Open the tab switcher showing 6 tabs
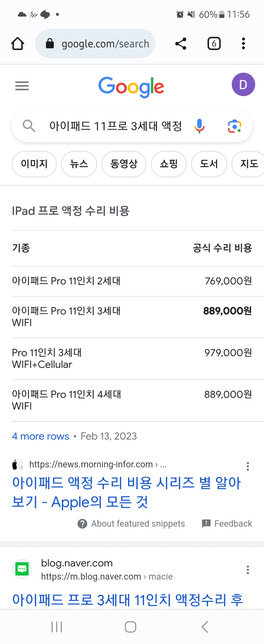Screen dimensions: 264x644 tap(214, 43)
